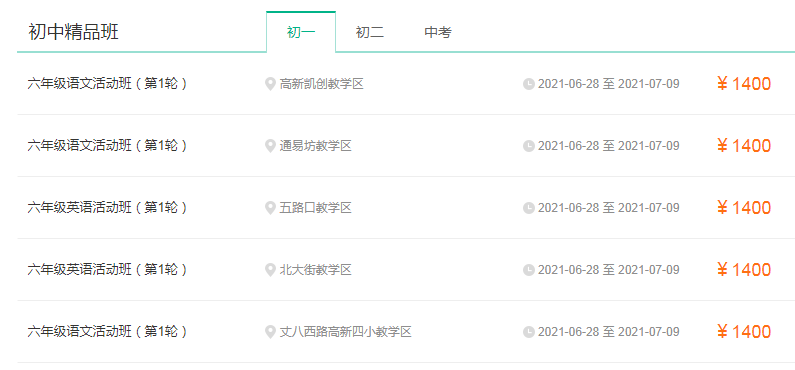Click location pin icon beside 北大街教学区

[x=270, y=270]
